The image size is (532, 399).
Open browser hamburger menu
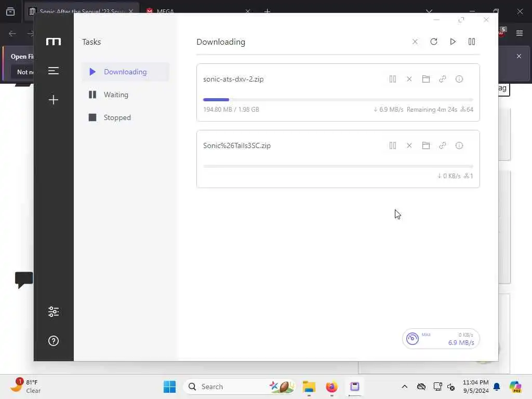click(520, 33)
